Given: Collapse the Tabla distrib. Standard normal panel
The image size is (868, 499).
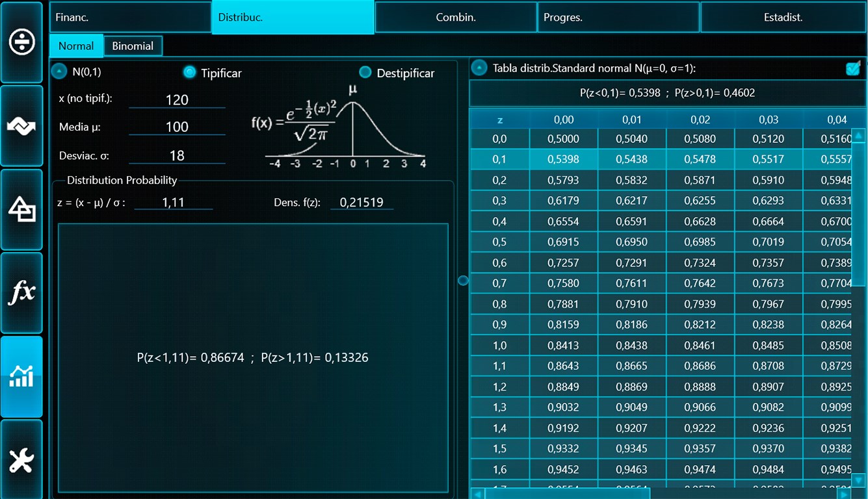Looking at the screenshot, I should click(479, 68).
